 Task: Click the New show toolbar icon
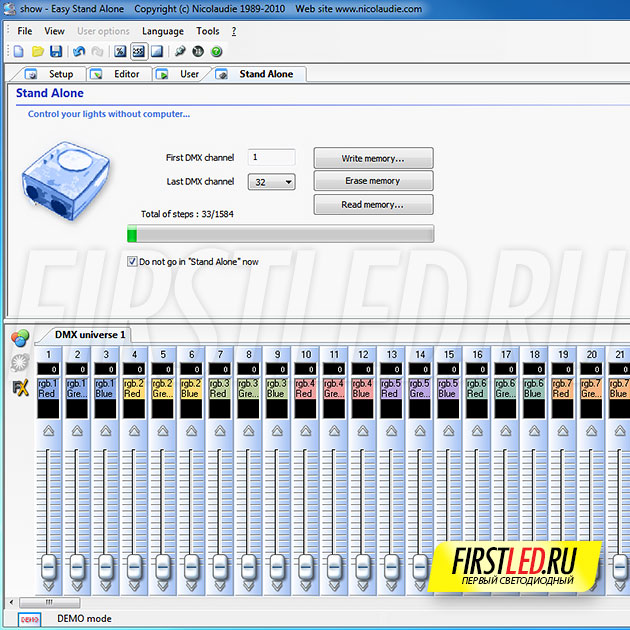click(x=19, y=51)
